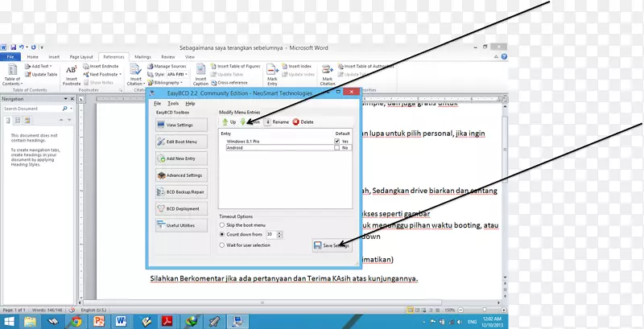This screenshot has width=644, height=329.
Task: Click Word's horizontal scrollbar
Action: 263,302
